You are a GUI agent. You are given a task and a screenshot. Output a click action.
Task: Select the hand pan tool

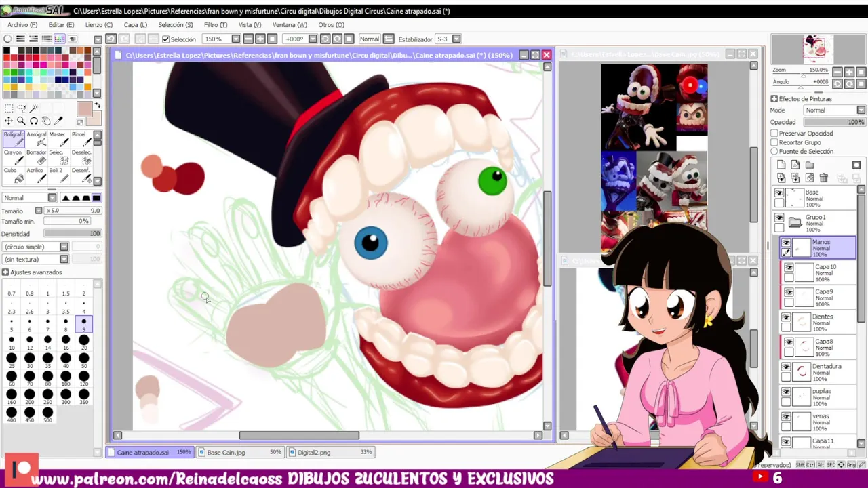[45, 121]
